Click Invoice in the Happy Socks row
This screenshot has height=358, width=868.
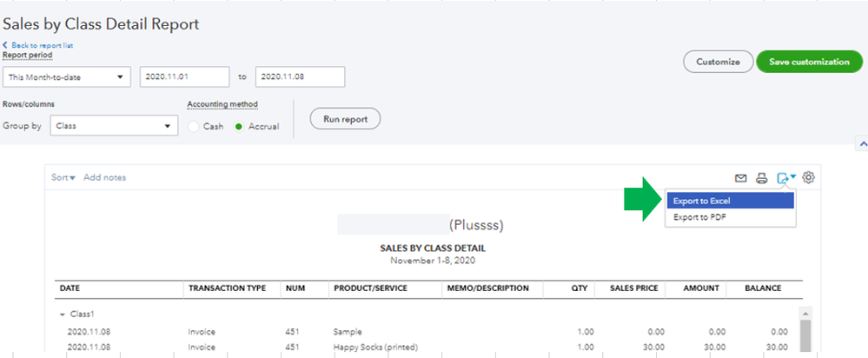tap(202, 348)
